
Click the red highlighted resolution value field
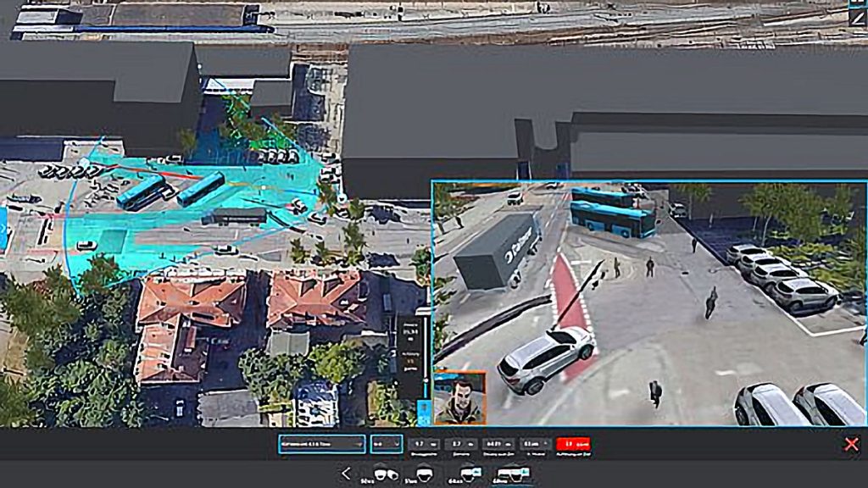(x=573, y=443)
